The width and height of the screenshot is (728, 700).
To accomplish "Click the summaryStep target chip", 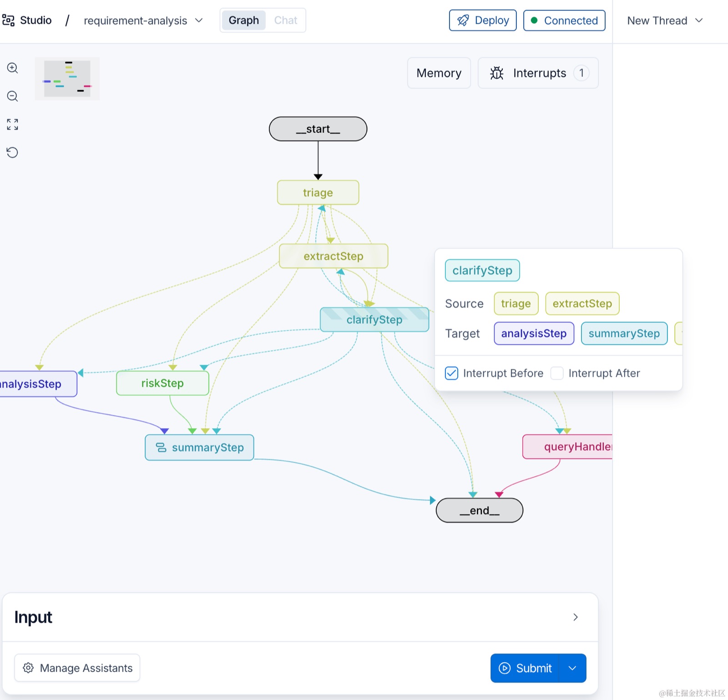I will pos(624,333).
